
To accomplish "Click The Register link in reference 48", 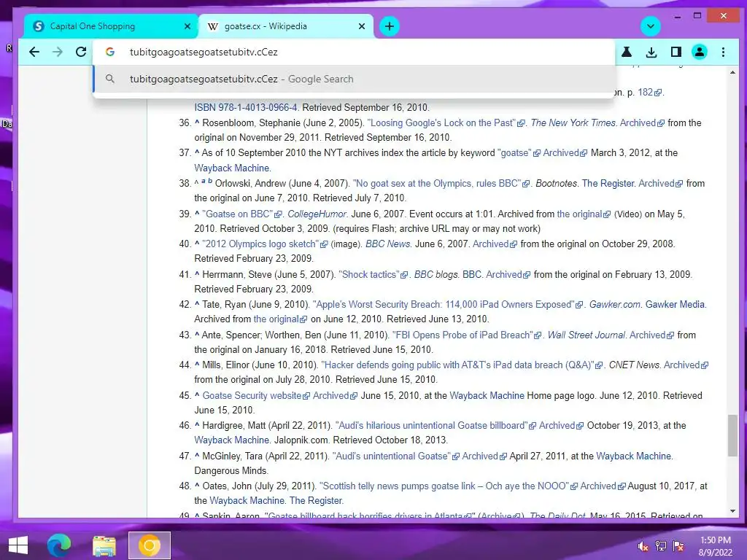I will click(x=316, y=500).
